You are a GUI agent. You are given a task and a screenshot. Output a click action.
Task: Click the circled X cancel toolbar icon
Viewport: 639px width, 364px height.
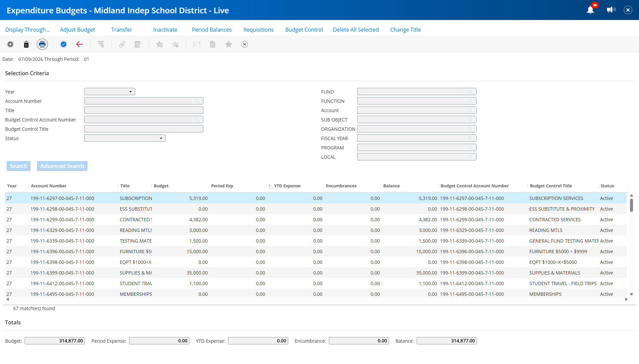[x=245, y=44]
